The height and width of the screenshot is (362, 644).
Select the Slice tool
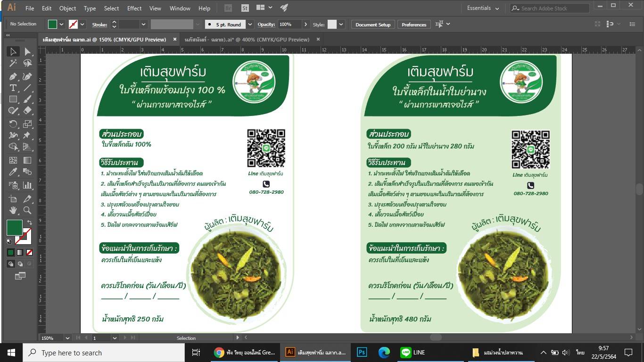coord(27,199)
